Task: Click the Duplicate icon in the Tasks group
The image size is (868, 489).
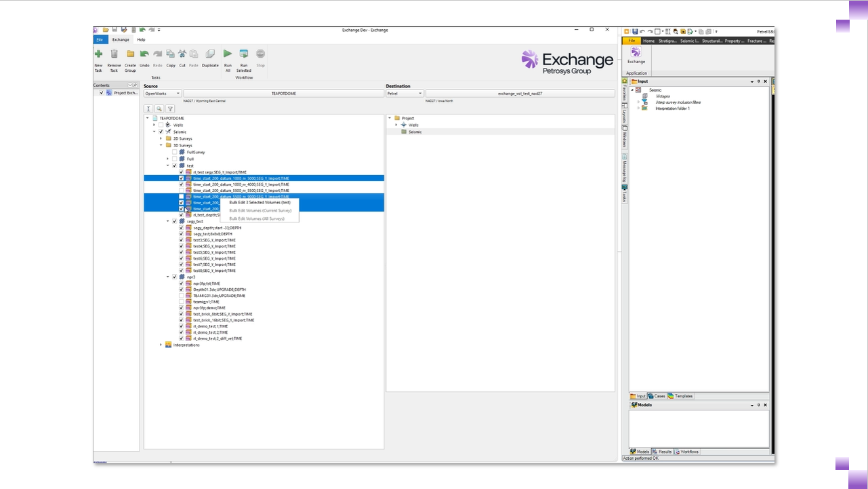Action: [x=210, y=56]
